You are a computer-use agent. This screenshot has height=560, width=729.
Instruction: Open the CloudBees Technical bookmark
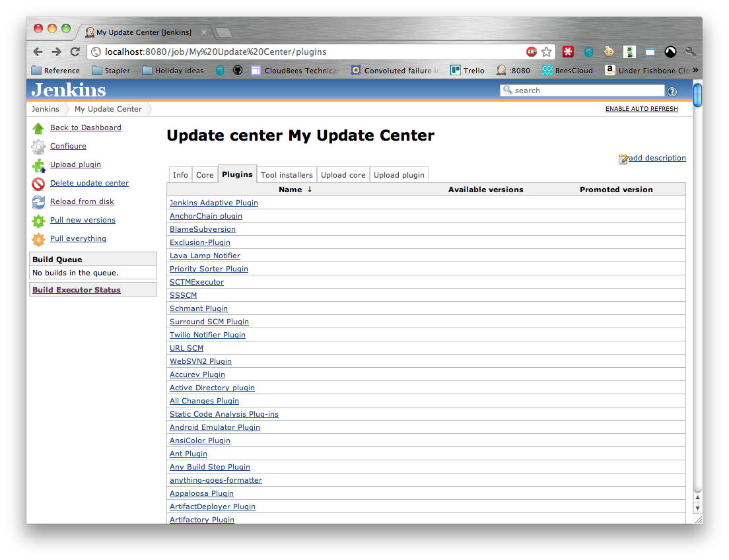295,70
